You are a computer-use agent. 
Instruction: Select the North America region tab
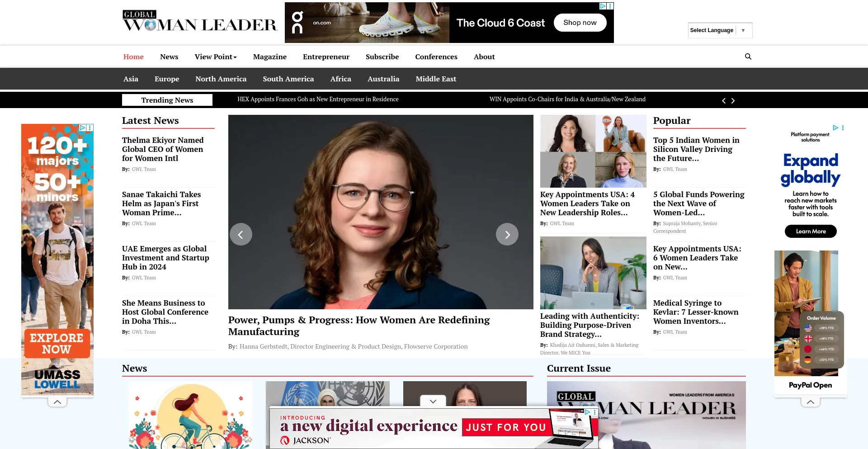tap(221, 79)
